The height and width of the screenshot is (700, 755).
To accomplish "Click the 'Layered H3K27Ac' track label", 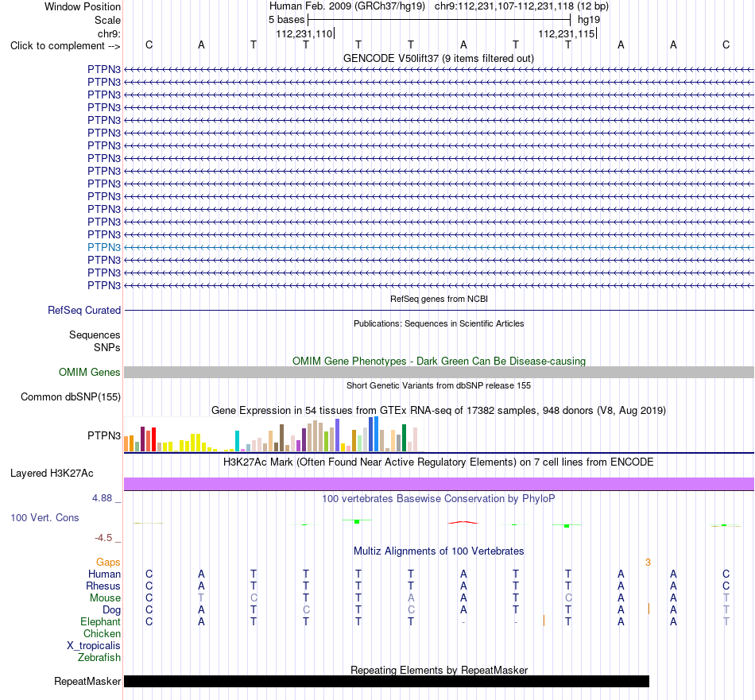I will (52, 474).
